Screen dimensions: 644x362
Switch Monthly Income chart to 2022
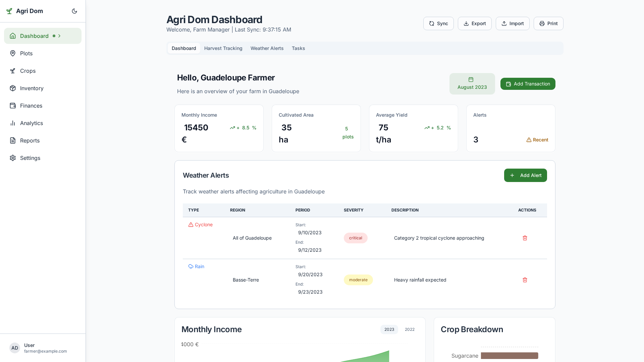click(x=410, y=329)
